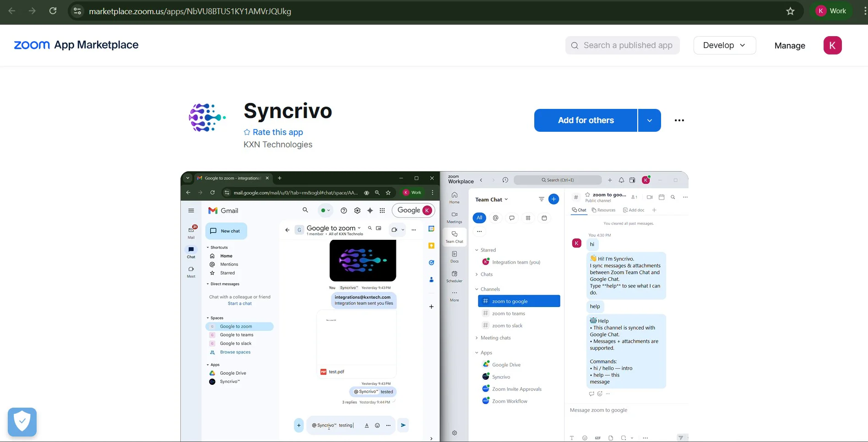868x442 pixels.
Task: Focus the Search a published app field
Action: pos(622,45)
